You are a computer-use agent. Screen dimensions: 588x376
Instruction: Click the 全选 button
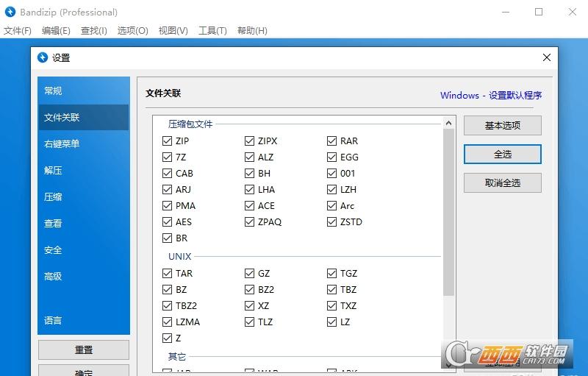click(x=503, y=155)
